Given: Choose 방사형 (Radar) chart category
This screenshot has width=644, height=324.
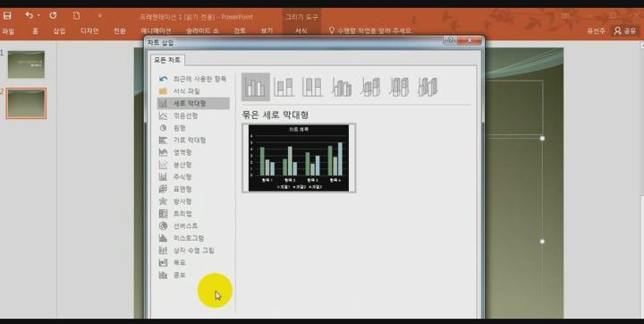Looking at the screenshot, I should tap(193, 201).
